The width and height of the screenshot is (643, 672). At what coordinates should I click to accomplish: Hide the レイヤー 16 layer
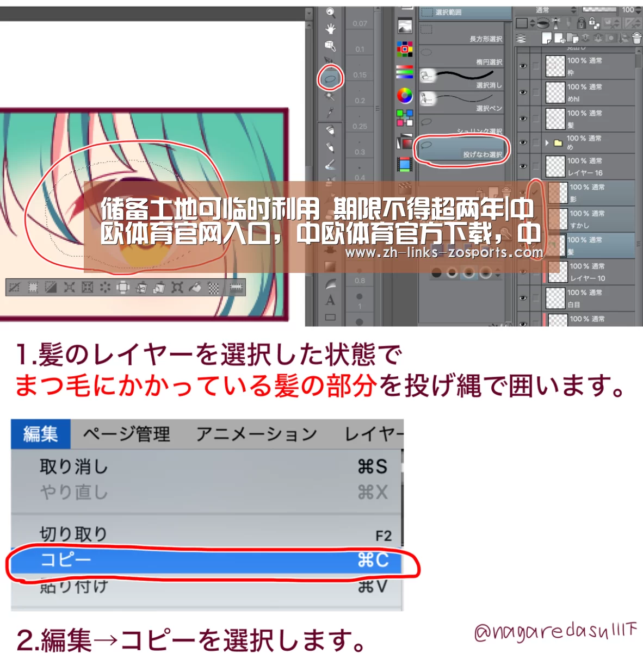523,166
